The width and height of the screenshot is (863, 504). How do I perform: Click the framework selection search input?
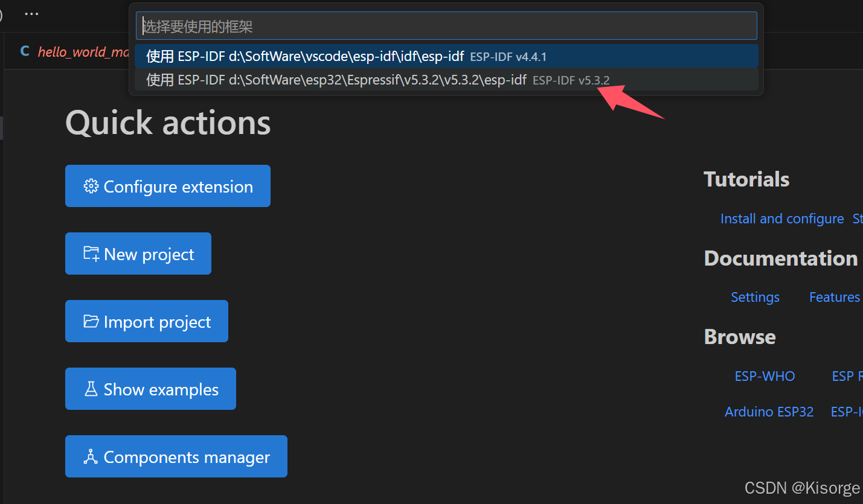pos(446,26)
